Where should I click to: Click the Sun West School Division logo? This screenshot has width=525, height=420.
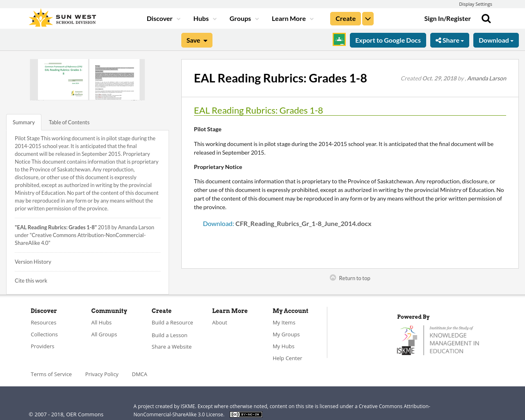(x=62, y=17)
